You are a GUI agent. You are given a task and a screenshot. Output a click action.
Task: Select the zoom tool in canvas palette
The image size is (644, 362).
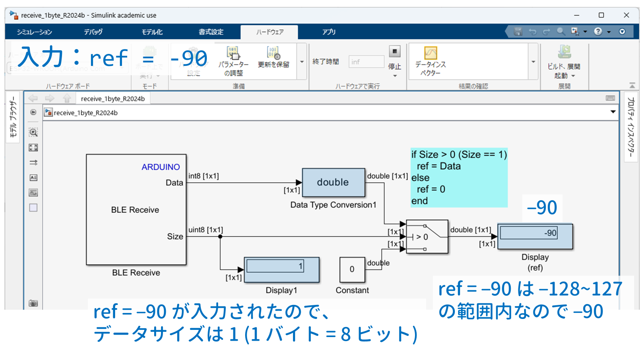(33, 132)
